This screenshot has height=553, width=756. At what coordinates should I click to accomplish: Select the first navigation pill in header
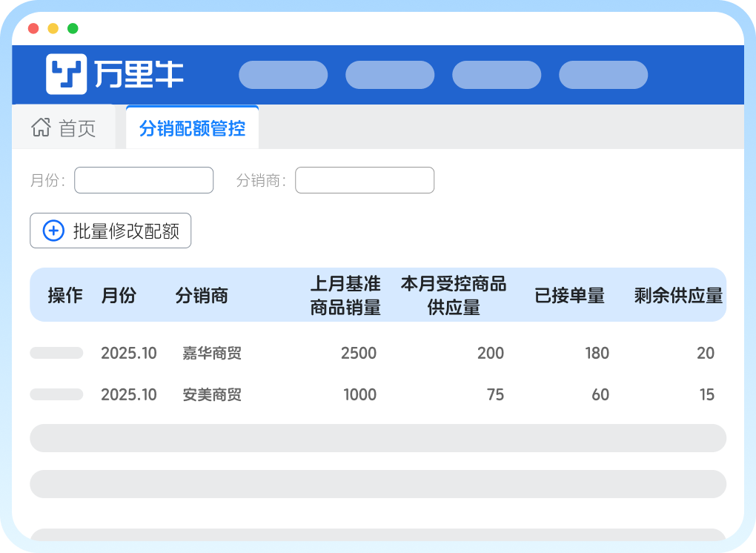[x=283, y=75]
